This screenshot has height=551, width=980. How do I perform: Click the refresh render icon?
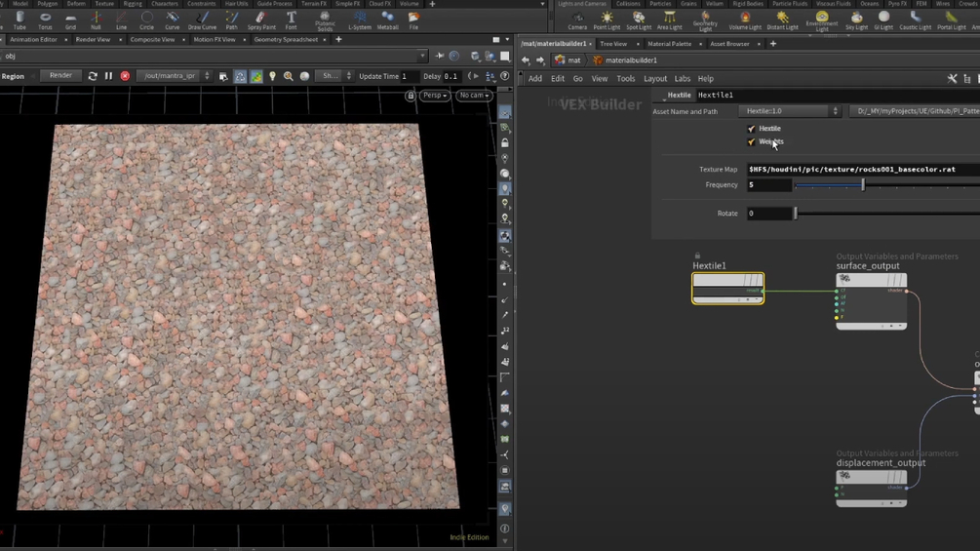click(93, 76)
